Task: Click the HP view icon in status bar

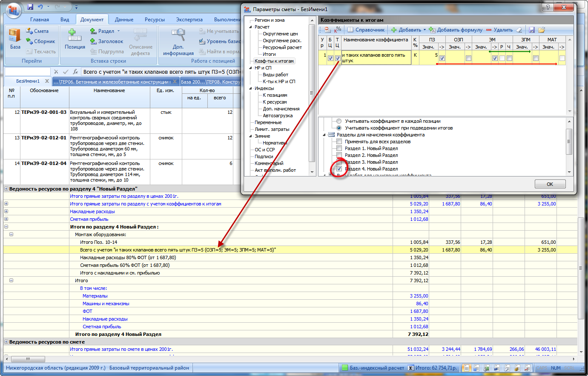Action: tap(497, 368)
